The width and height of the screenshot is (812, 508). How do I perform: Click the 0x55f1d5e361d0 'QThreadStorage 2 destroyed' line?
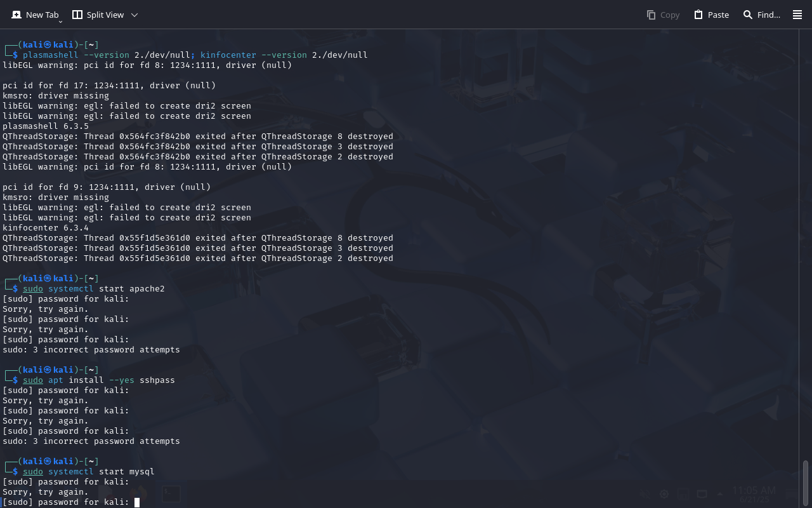198,258
